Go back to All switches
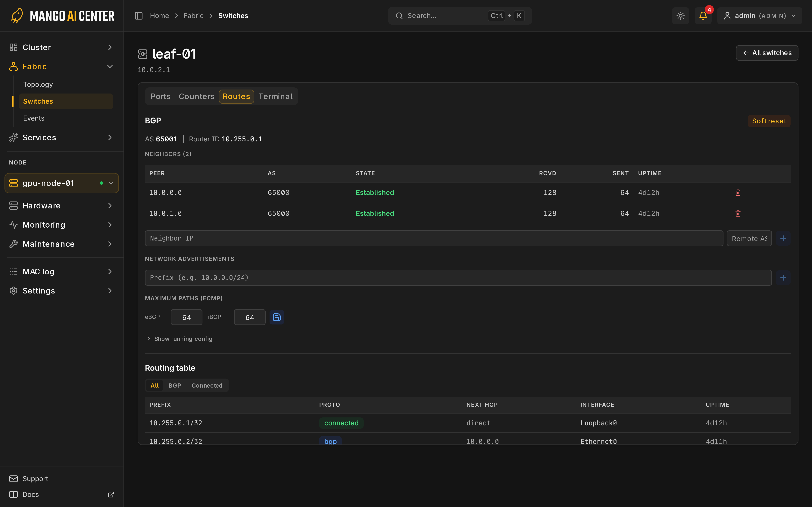 pyautogui.click(x=767, y=53)
